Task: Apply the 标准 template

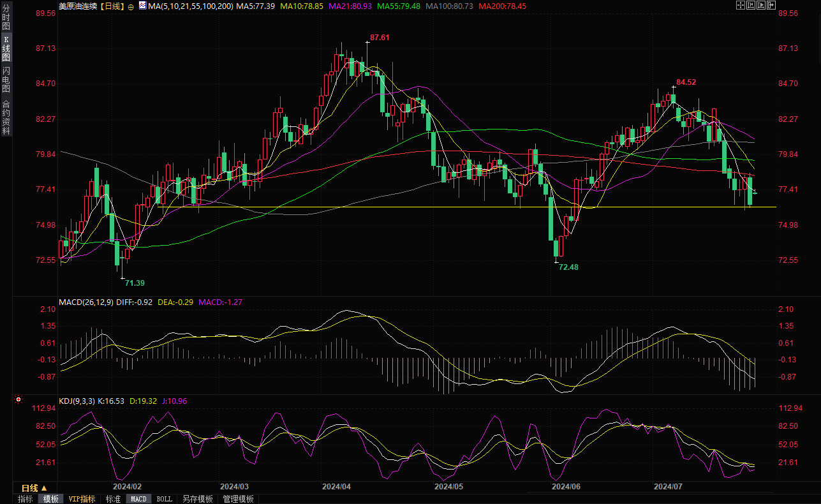Action: pyautogui.click(x=113, y=499)
